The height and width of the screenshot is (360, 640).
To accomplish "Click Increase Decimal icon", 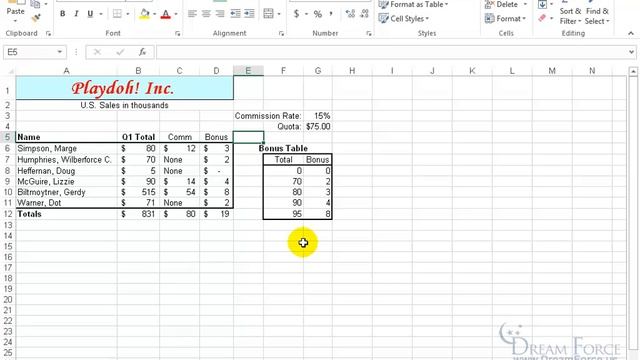I will click(350, 14).
